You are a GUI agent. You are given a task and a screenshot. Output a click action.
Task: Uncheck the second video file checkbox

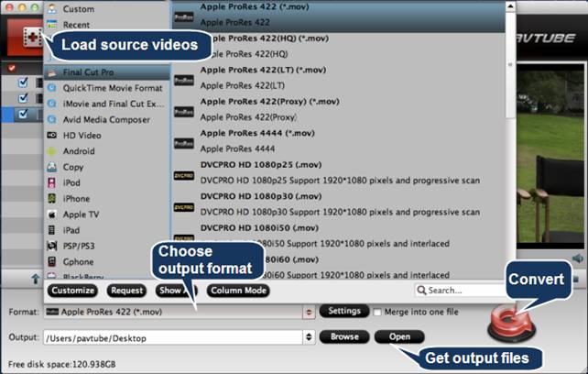[23, 98]
